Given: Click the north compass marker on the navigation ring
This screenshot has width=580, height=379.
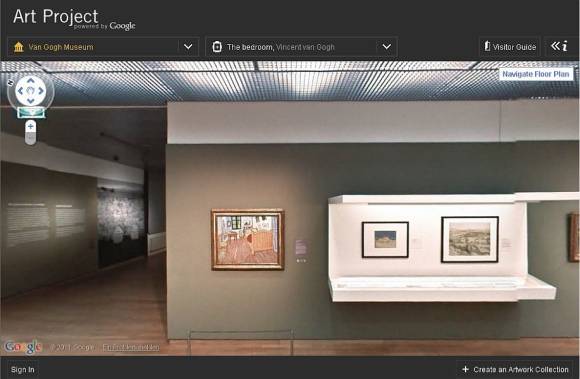Looking at the screenshot, I should (x=10, y=82).
